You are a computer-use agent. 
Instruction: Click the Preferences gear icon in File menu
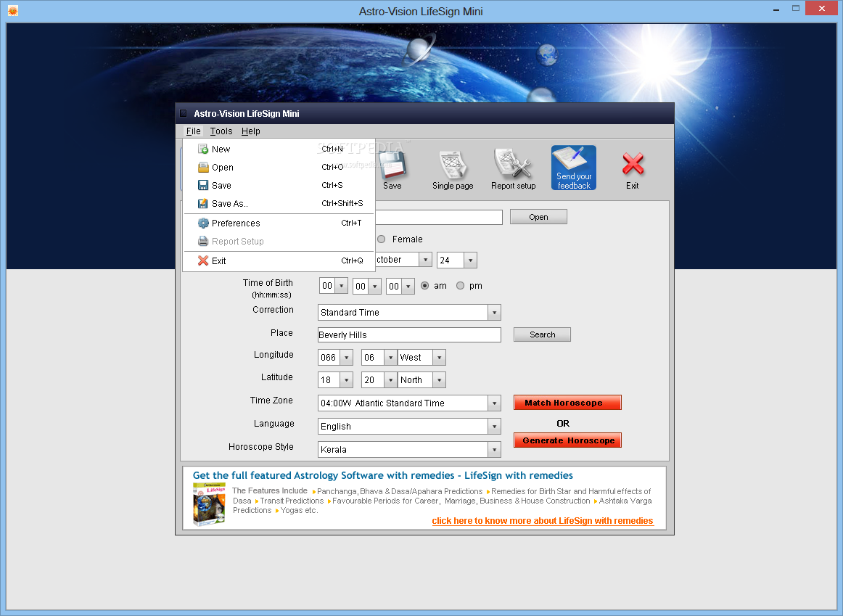(202, 223)
